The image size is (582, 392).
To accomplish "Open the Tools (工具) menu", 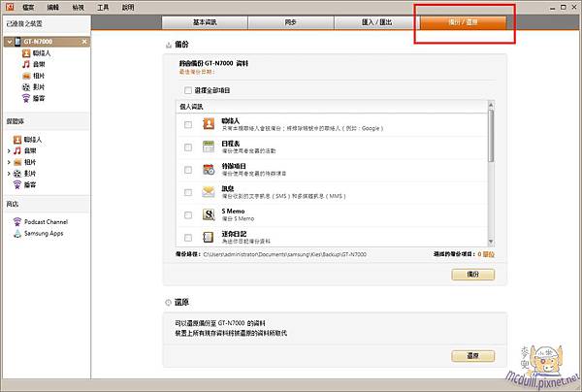I will pos(103,7).
